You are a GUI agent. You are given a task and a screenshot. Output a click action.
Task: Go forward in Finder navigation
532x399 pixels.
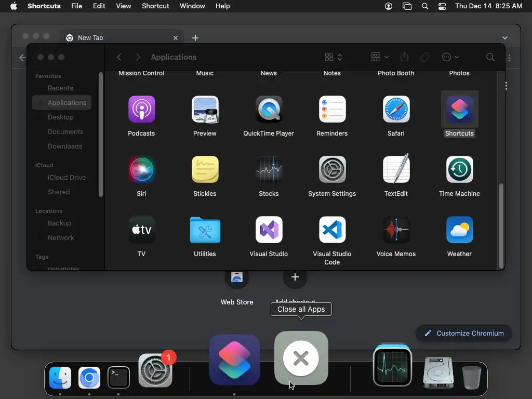tap(138, 57)
